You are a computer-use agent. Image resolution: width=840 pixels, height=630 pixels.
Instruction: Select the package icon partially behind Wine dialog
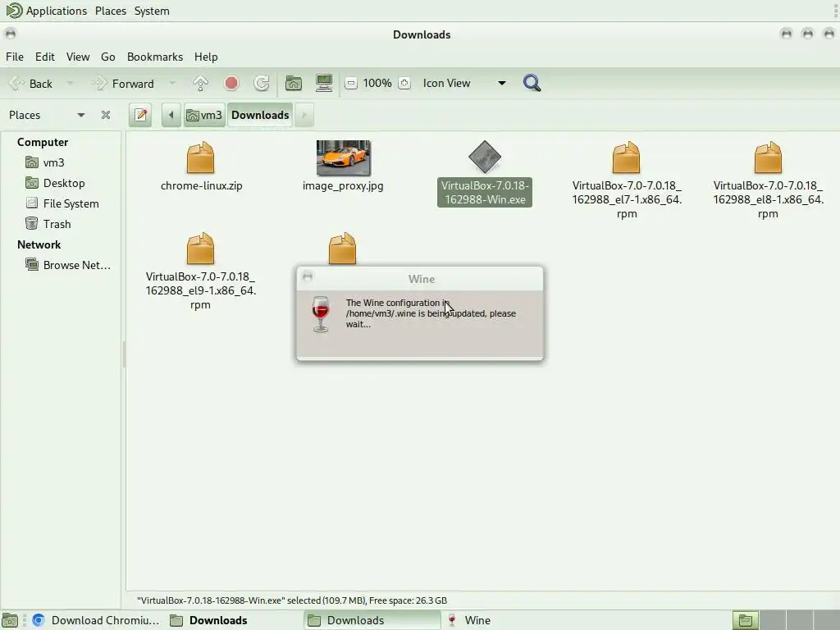click(342, 248)
